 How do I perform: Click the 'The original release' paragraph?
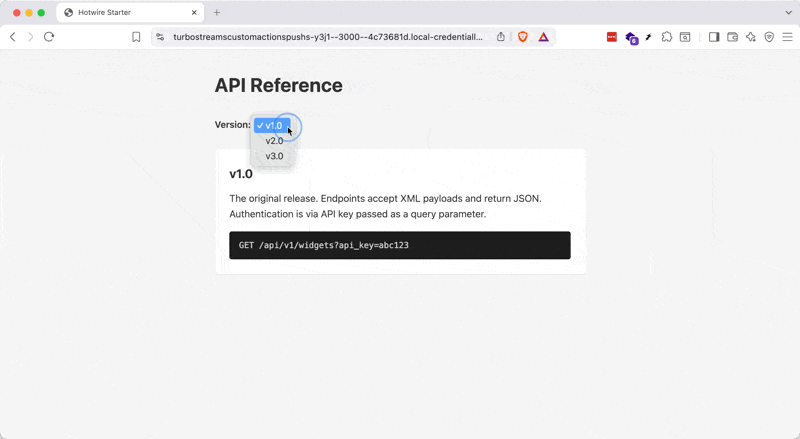pyautogui.click(x=386, y=206)
